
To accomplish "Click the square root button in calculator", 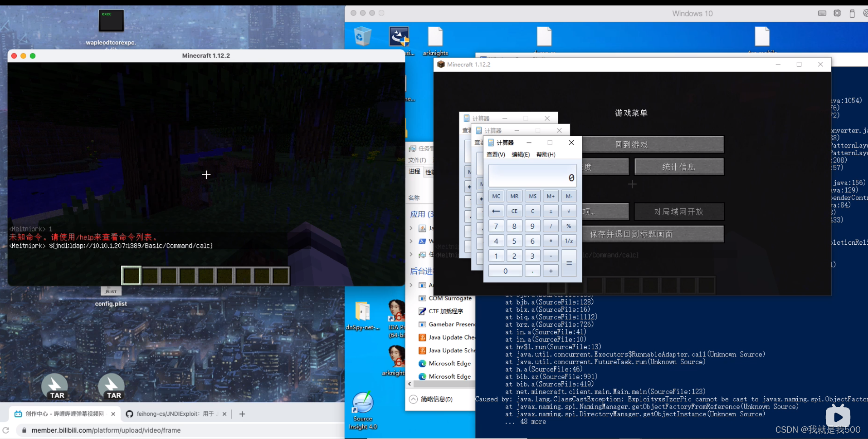I will pyautogui.click(x=569, y=211).
